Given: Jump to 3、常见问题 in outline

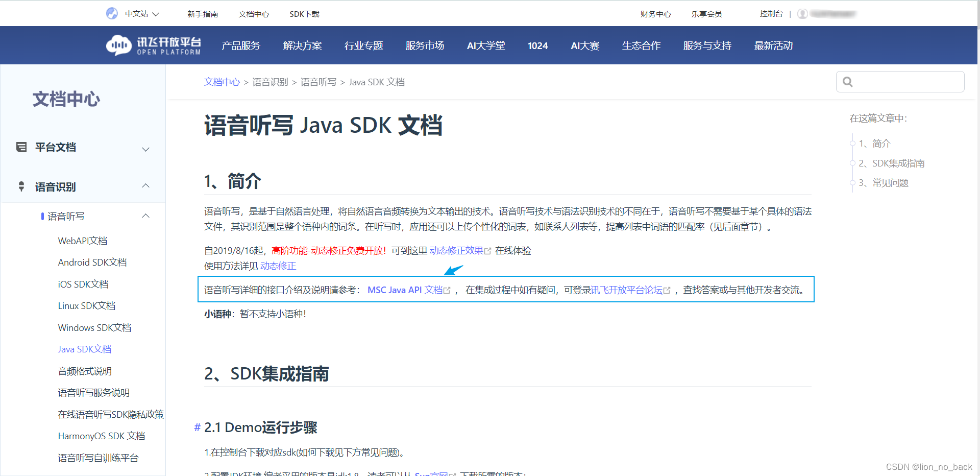Looking at the screenshot, I should 884,182.
